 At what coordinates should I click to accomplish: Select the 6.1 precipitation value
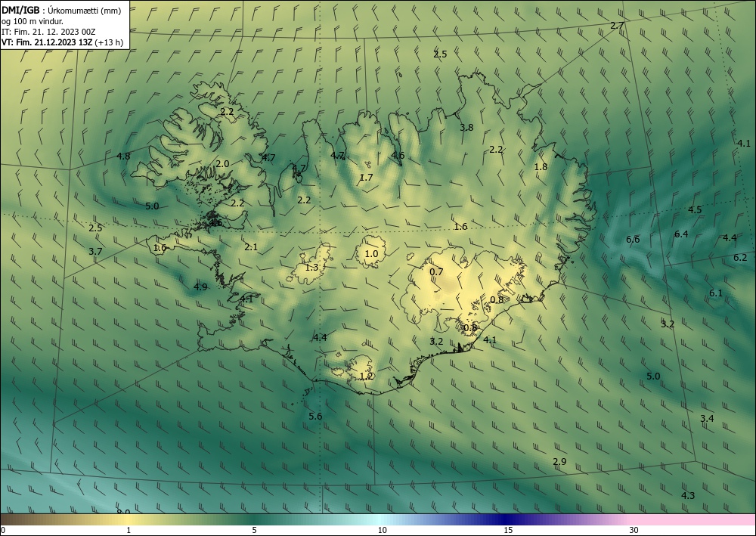point(716,293)
